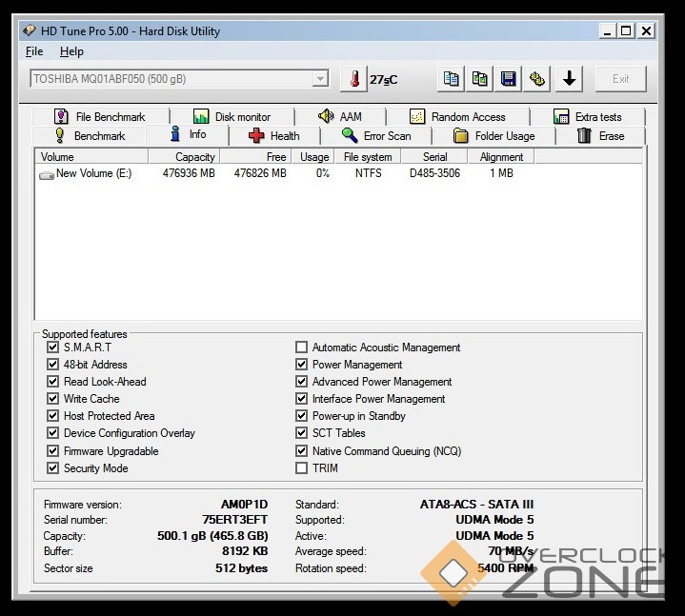
Task: Click the File system column header
Action: click(368, 157)
